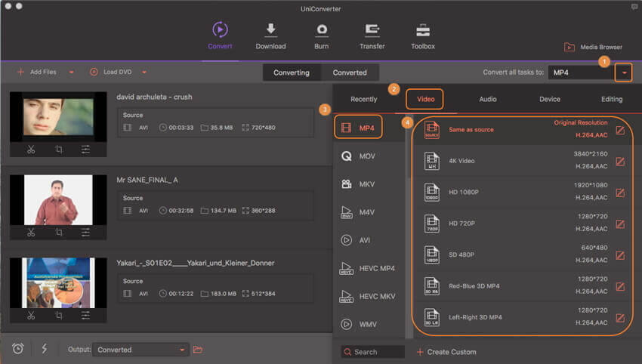
Task: Trim the Yakari video with scissors
Action: click(x=31, y=315)
